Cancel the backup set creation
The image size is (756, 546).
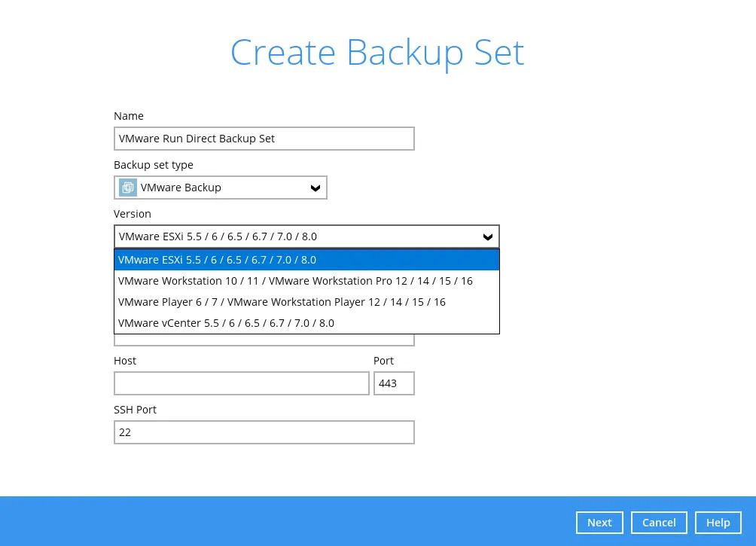659,523
